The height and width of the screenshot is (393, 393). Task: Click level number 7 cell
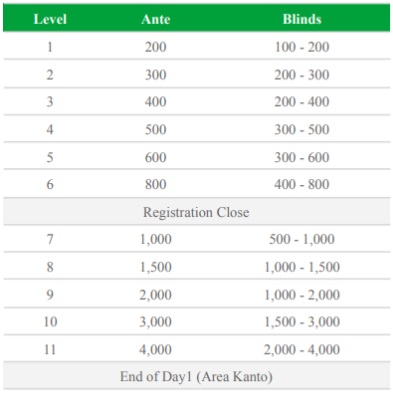50,239
